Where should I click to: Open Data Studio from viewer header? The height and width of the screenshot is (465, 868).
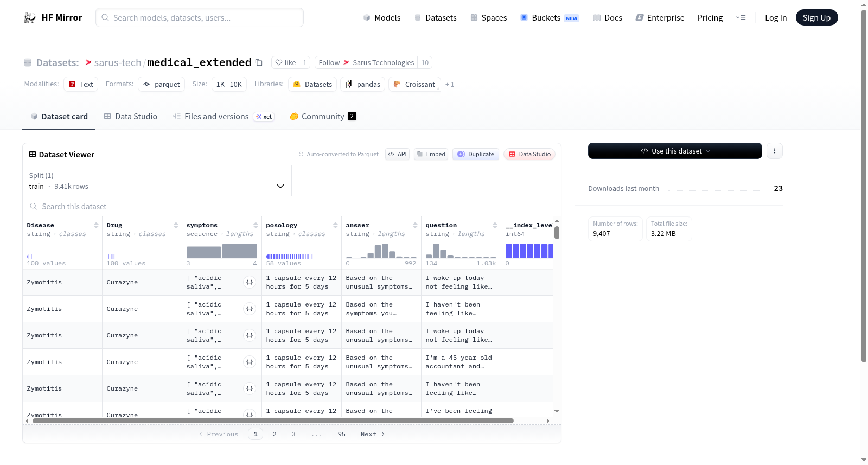[529, 154]
